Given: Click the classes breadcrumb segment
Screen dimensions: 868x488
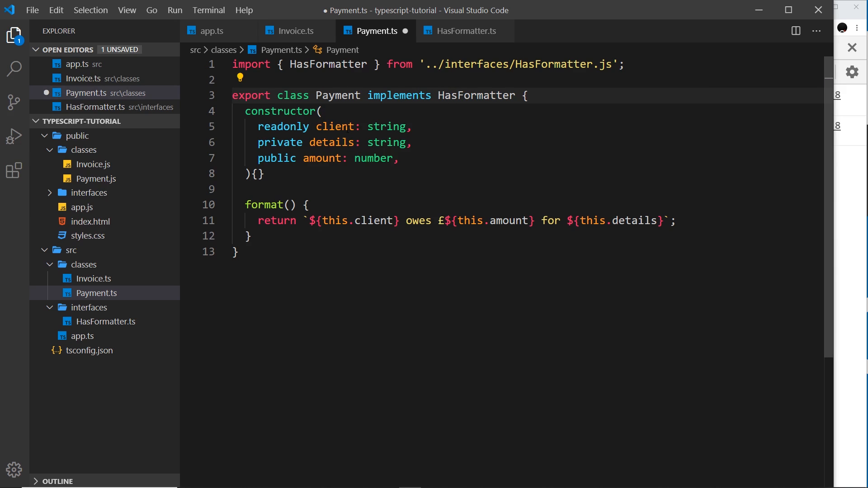Looking at the screenshot, I should pyautogui.click(x=224, y=50).
